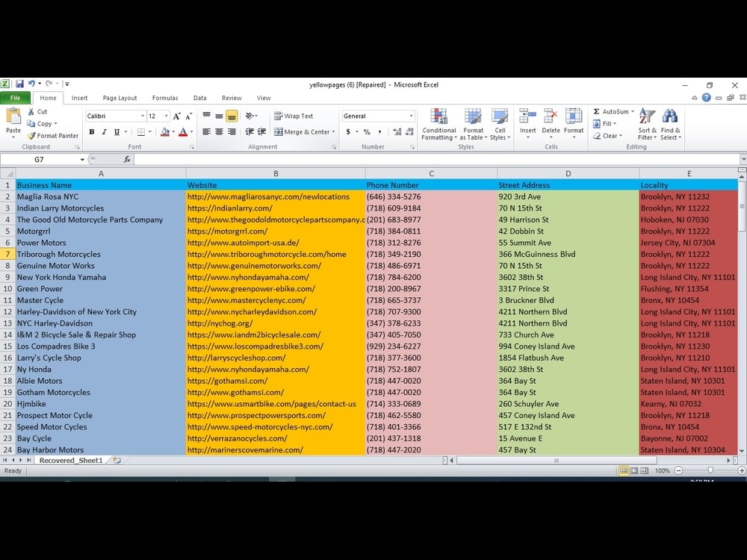
Task: Open Format as Table gallery
Action: [473, 124]
